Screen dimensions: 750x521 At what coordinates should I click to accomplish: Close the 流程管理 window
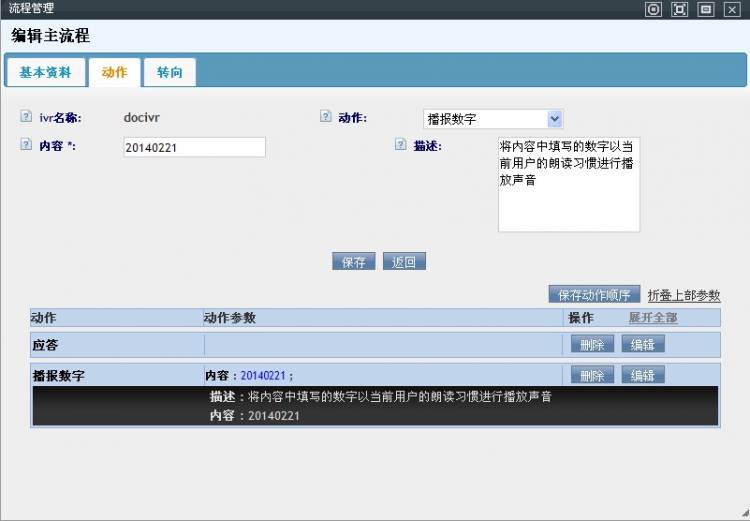[x=731, y=9]
